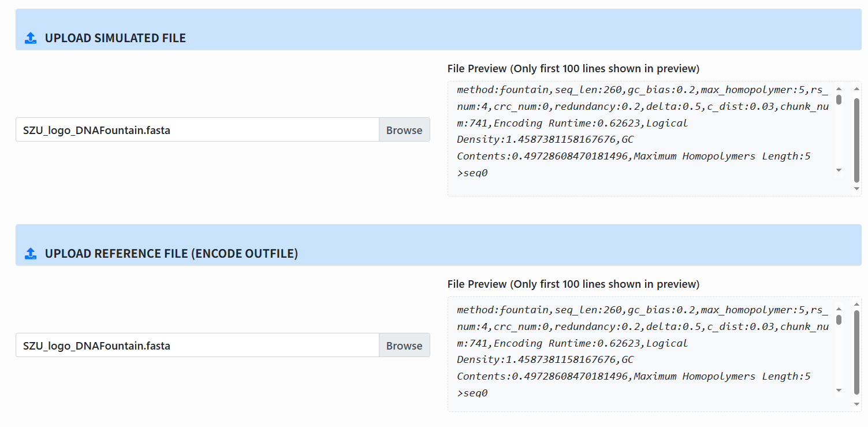
Task: Click the seq0 line in reference preview
Action: point(474,392)
